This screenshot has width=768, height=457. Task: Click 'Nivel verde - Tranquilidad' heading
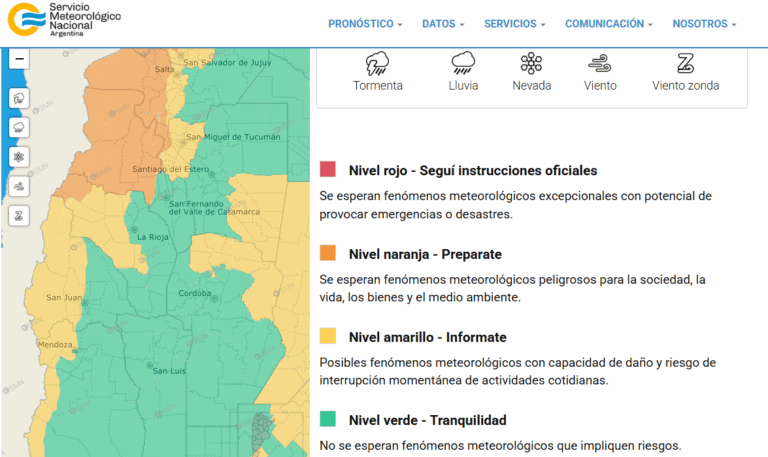(428, 420)
